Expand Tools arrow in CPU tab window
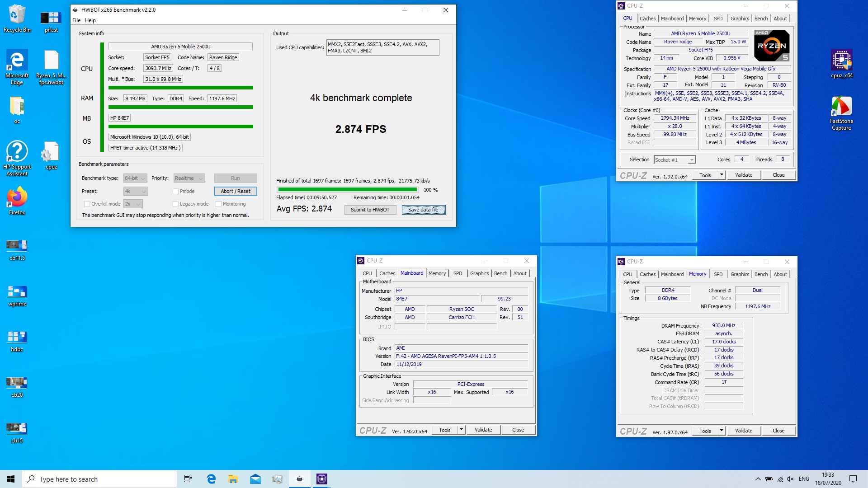 pos(722,175)
